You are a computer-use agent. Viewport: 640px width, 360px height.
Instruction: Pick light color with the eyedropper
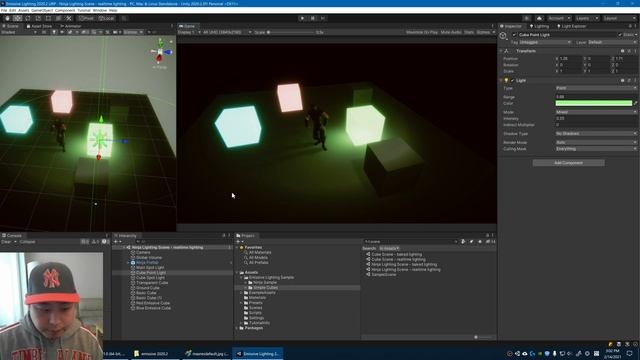[x=636, y=103]
